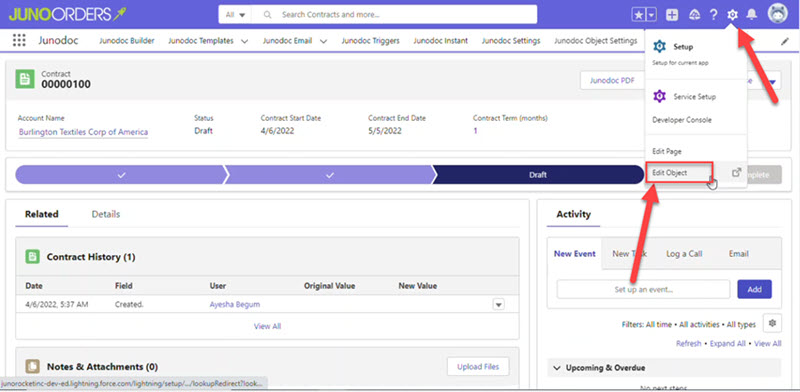This screenshot has width=800, height=392.
Task: Select the Email activity tab
Action: tap(738, 254)
